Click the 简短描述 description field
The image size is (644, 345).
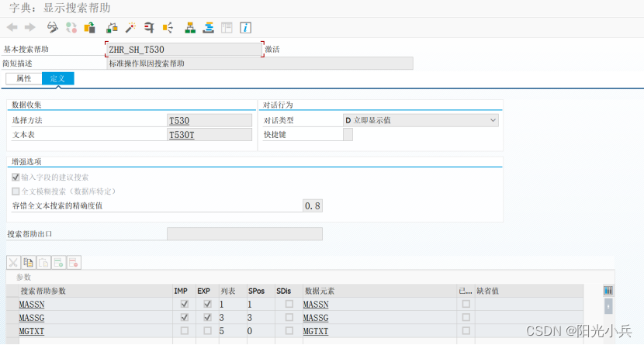pos(260,64)
